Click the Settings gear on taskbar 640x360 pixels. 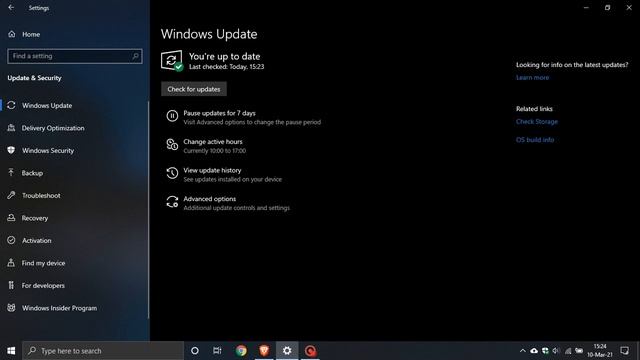(287, 351)
